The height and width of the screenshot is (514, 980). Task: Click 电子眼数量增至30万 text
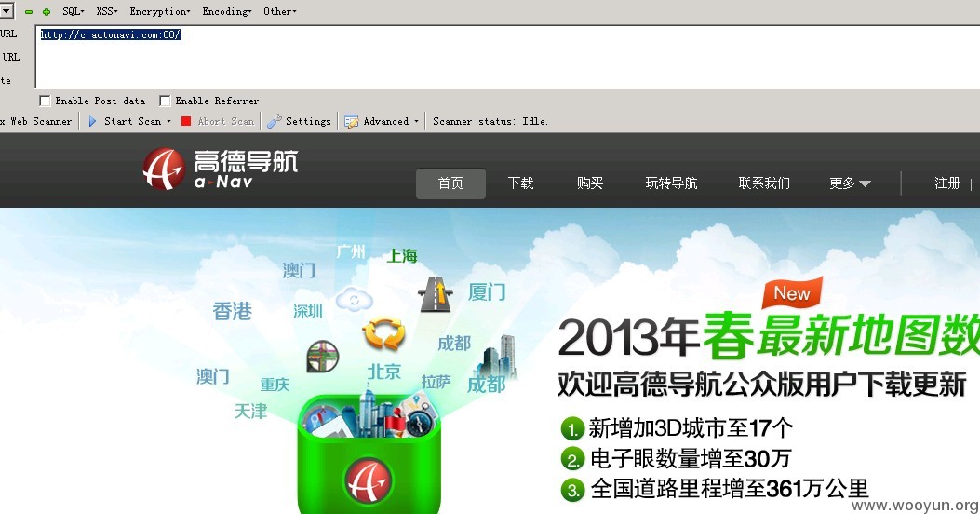(x=691, y=459)
